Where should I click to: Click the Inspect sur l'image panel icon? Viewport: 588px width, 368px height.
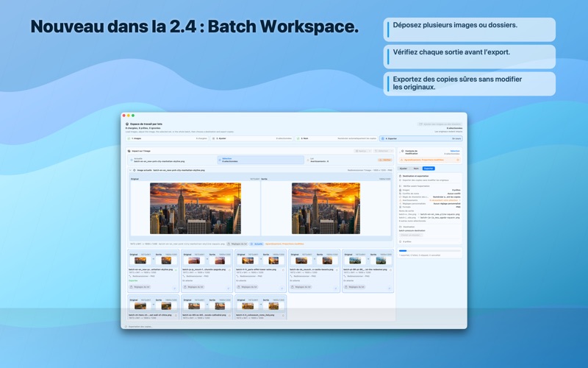coord(129,151)
